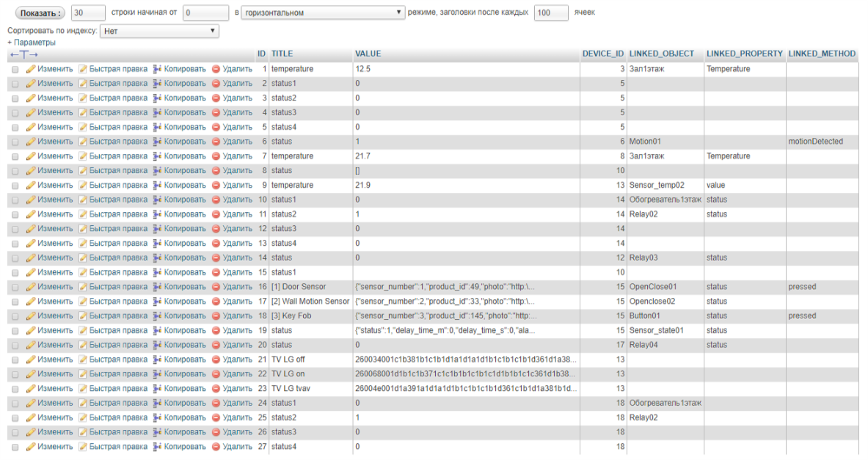
Task: Click the Удалить link for the status4 row with ID 27
Action: click(237, 447)
